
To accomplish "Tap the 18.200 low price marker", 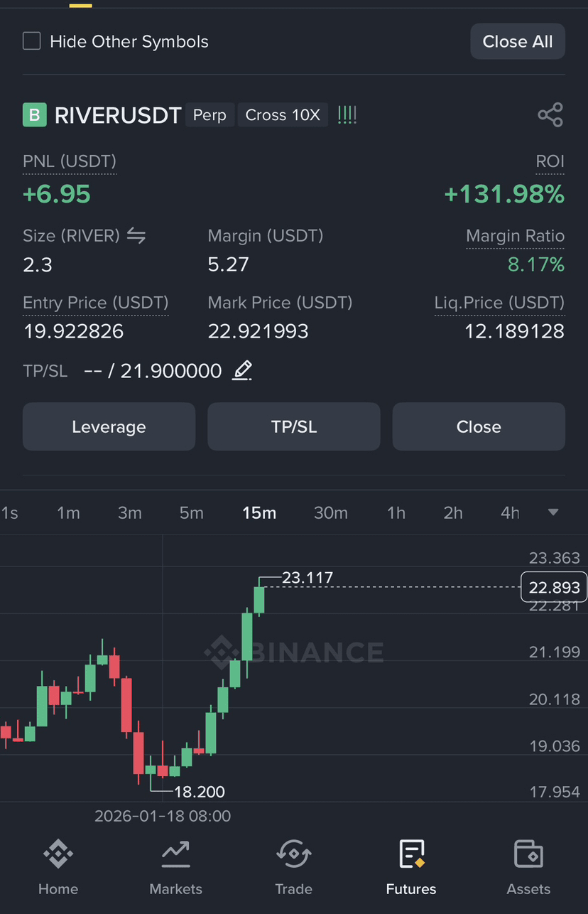I will 200,791.
